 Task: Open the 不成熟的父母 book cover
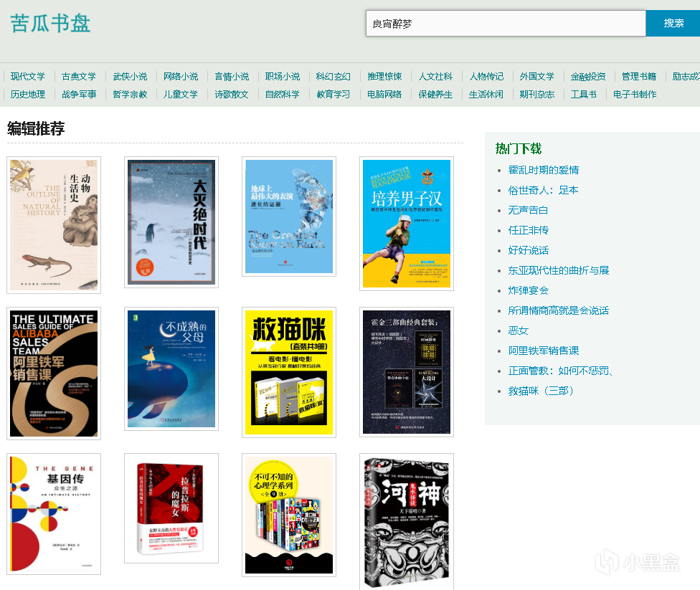click(x=171, y=368)
